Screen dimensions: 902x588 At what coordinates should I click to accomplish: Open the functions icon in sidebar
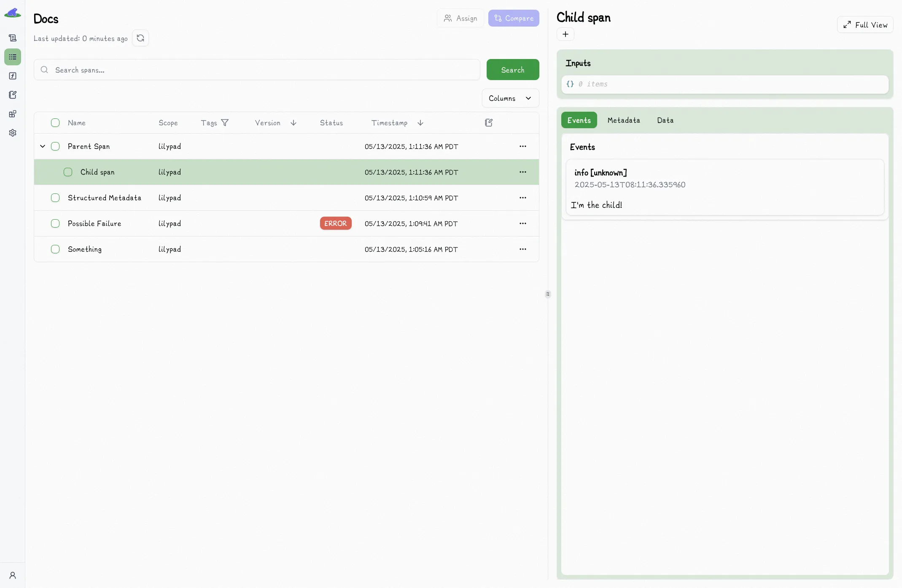pyautogui.click(x=13, y=76)
